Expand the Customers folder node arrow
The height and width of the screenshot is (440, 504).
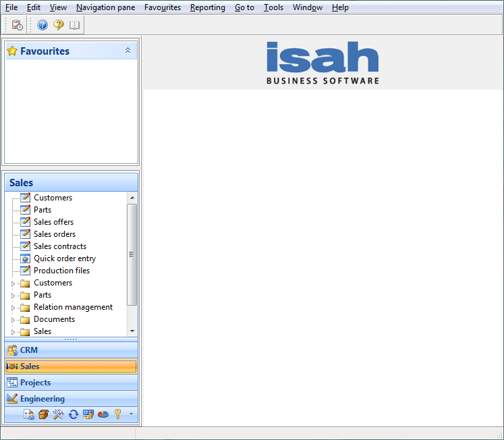point(13,283)
